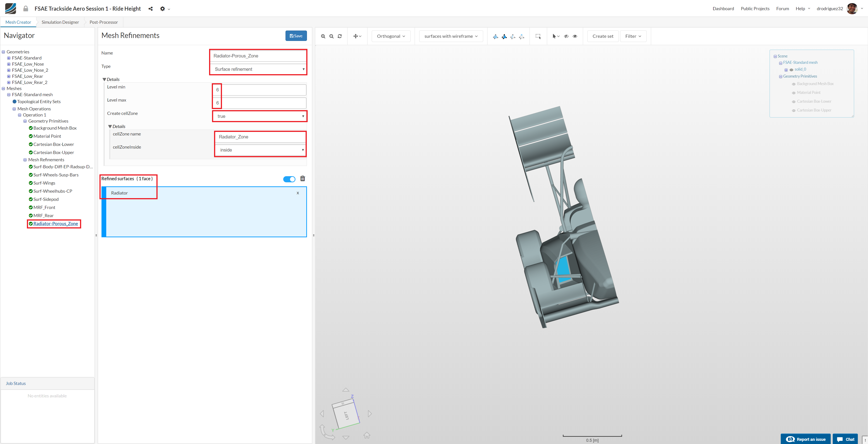Expand the FSAE_Low_Nose geometry node
The image size is (868, 444).
coord(9,64)
